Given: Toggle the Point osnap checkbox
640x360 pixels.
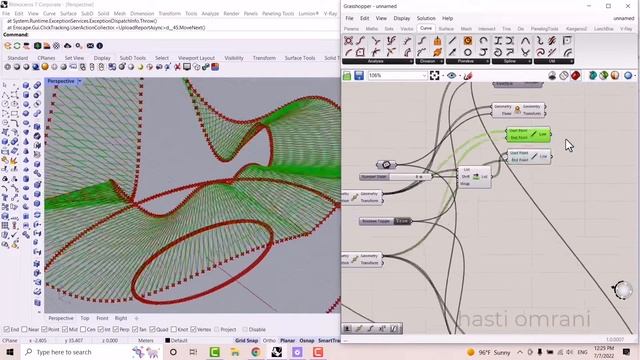Looking at the screenshot, I should click(44, 329).
